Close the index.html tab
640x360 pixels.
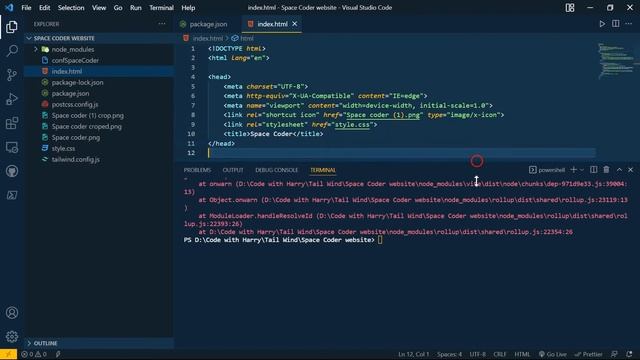[295, 24]
